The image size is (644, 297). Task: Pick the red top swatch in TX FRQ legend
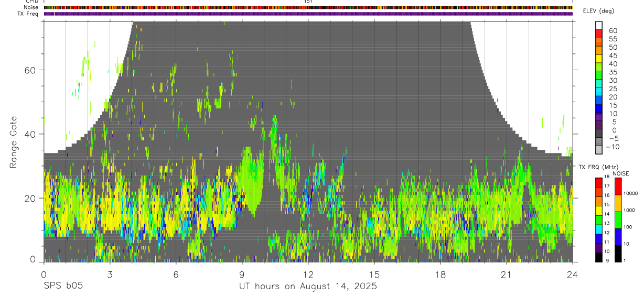[599, 182]
